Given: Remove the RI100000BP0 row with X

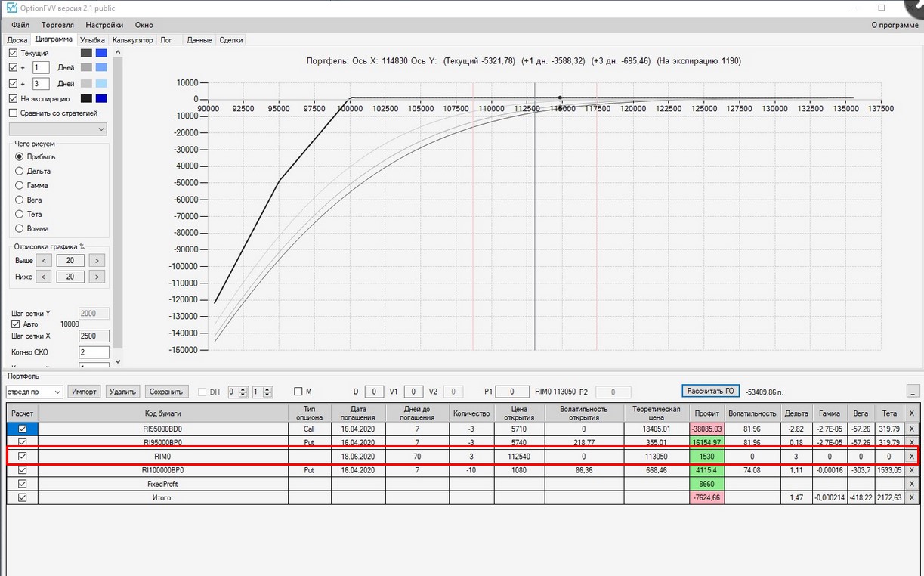Looking at the screenshot, I should (x=911, y=469).
